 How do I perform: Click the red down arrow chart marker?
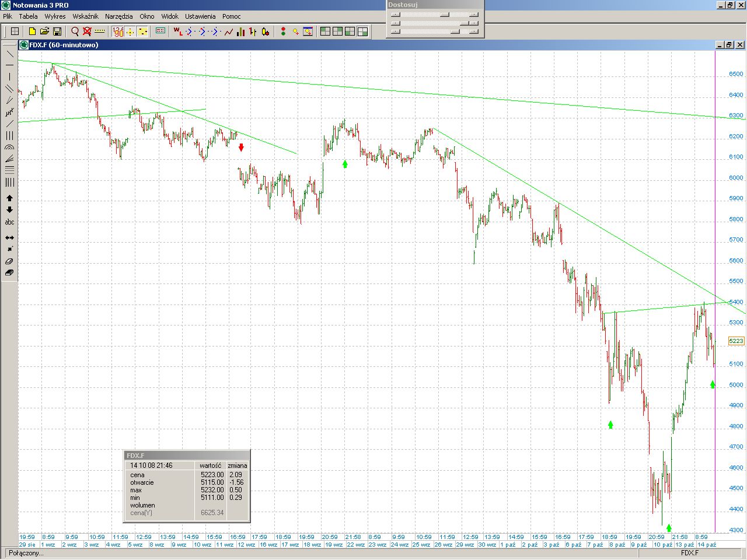pos(241,148)
